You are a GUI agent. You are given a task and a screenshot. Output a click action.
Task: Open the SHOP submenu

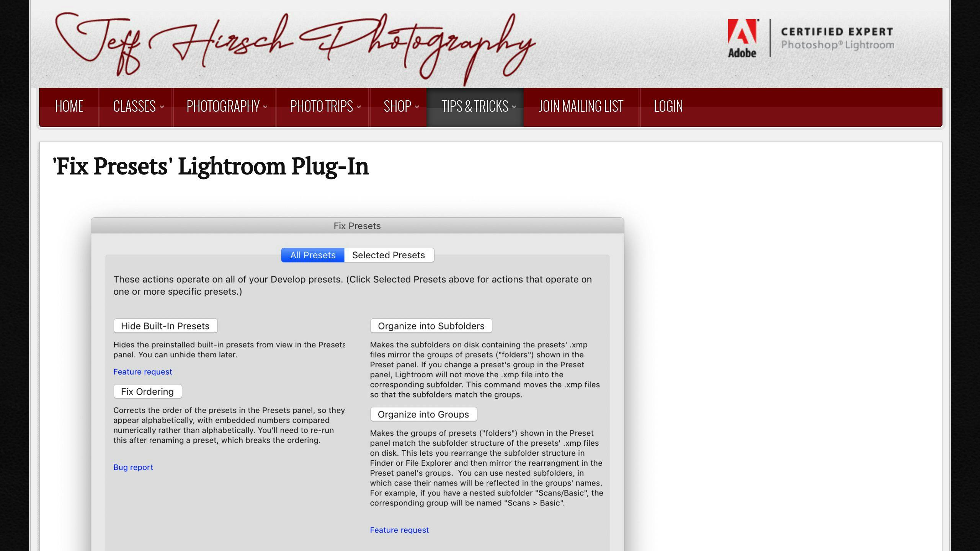[x=397, y=106]
